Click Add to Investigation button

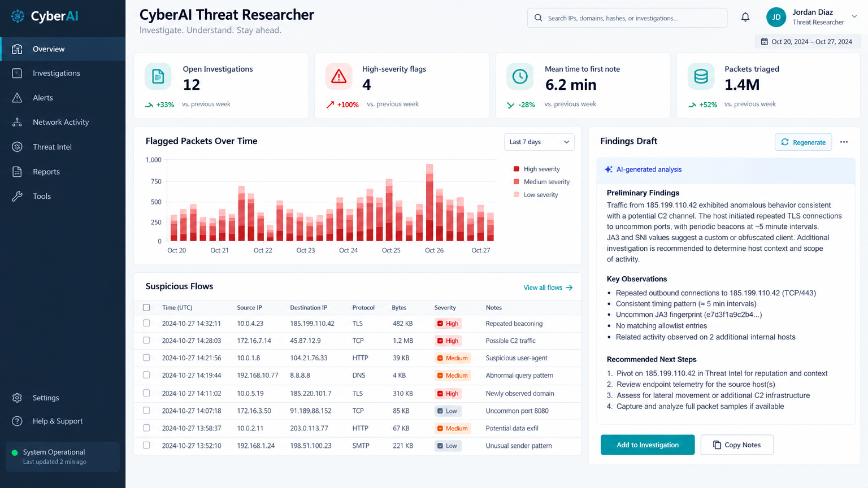(x=648, y=445)
